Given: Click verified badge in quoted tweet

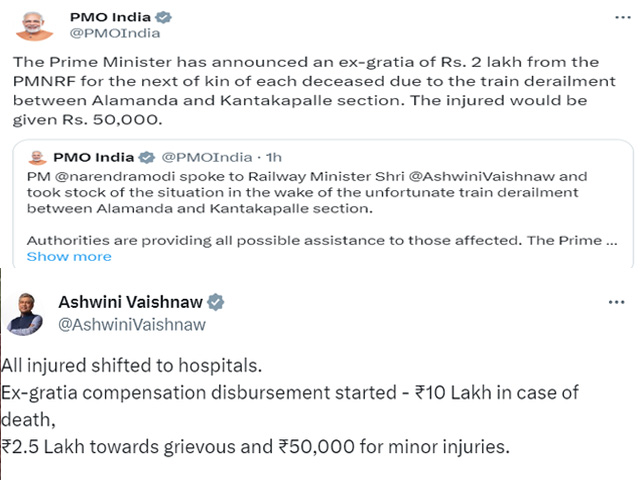Looking at the screenshot, I should click(x=147, y=158).
